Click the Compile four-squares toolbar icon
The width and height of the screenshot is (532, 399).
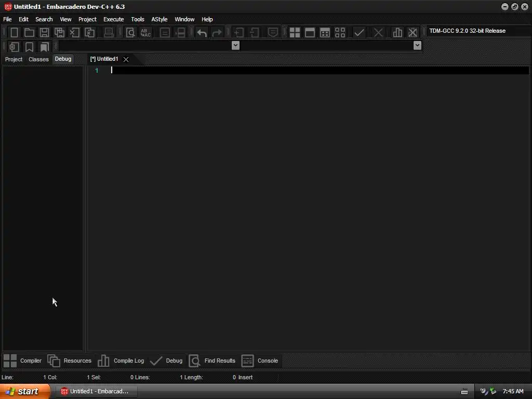(295, 33)
